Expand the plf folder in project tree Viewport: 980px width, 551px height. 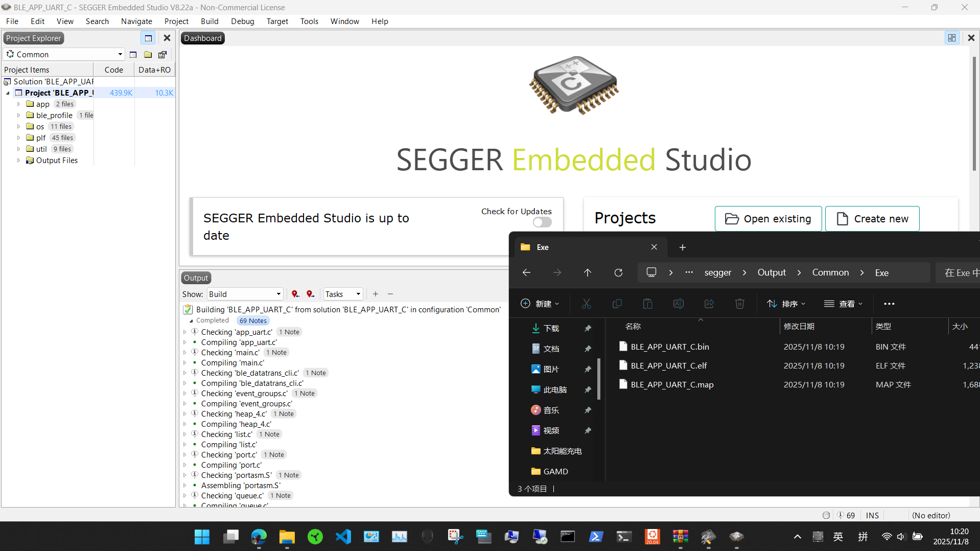[x=19, y=138]
